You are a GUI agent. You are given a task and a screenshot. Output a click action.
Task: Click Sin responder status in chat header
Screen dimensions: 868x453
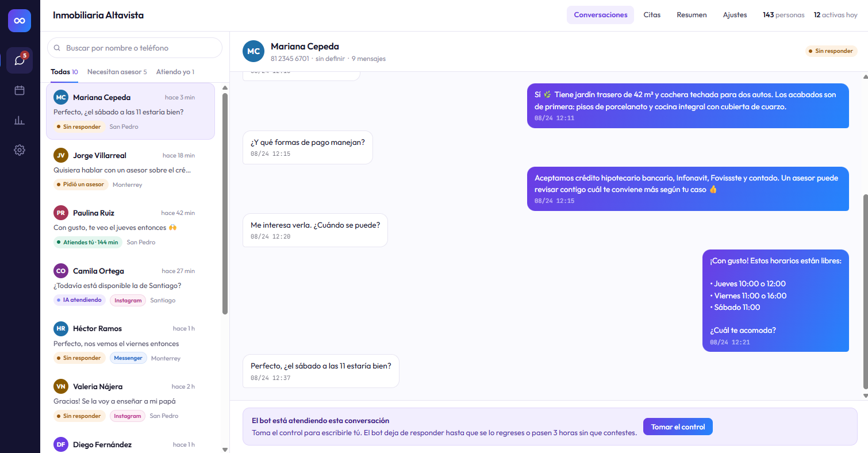pyautogui.click(x=831, y=51)
